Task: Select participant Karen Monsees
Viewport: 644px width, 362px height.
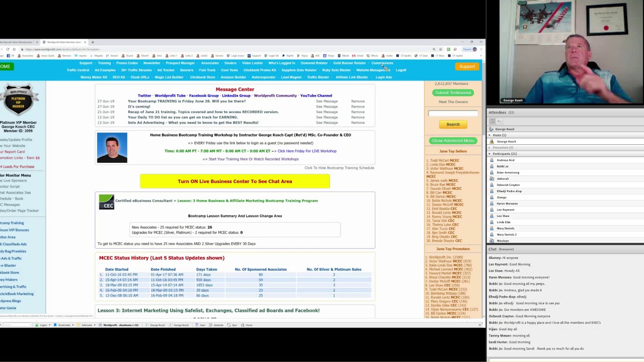Action: [507, 204]
